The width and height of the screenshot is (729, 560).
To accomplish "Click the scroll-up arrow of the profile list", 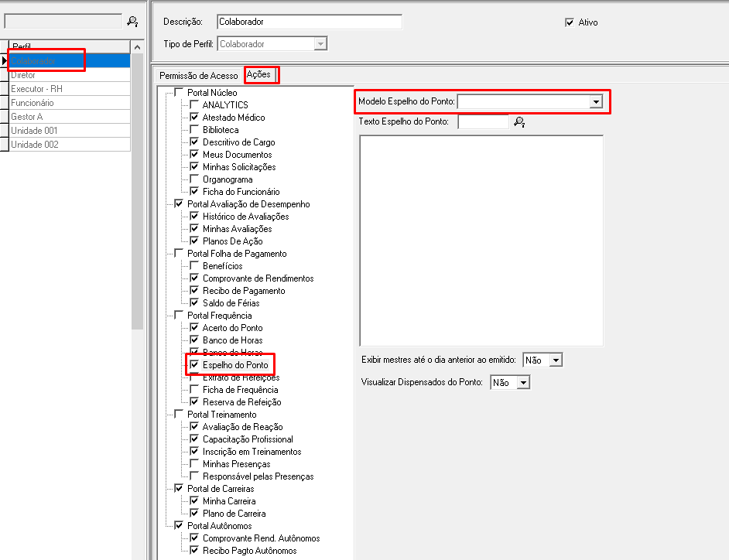I will pyautogui.click(x=137, y=46).
